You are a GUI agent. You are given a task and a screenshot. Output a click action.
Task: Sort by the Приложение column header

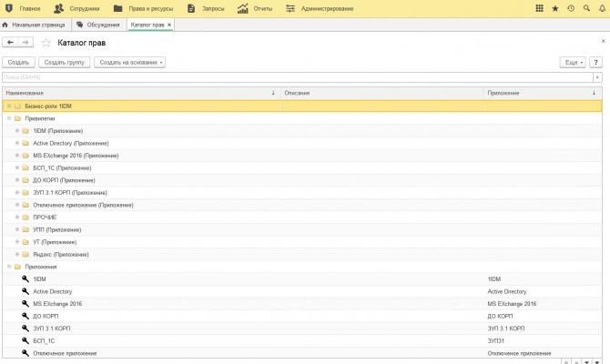click(x=543, y=93)
